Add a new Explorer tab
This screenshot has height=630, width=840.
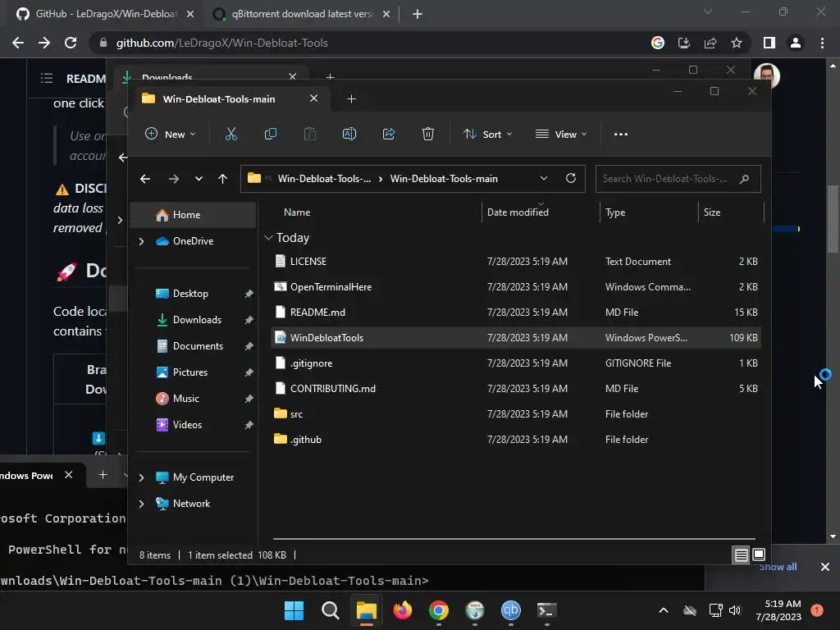pyautogui.click(x=351, y=99)
